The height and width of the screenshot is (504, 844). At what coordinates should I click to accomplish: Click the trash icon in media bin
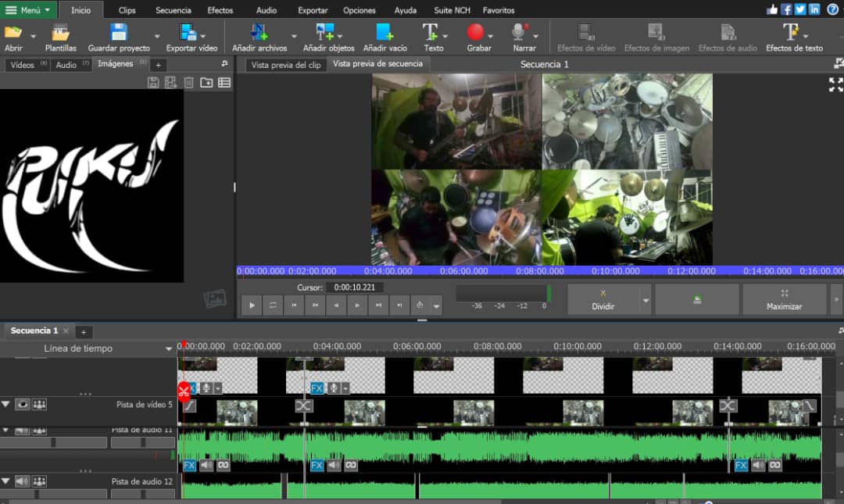point(188,83)
